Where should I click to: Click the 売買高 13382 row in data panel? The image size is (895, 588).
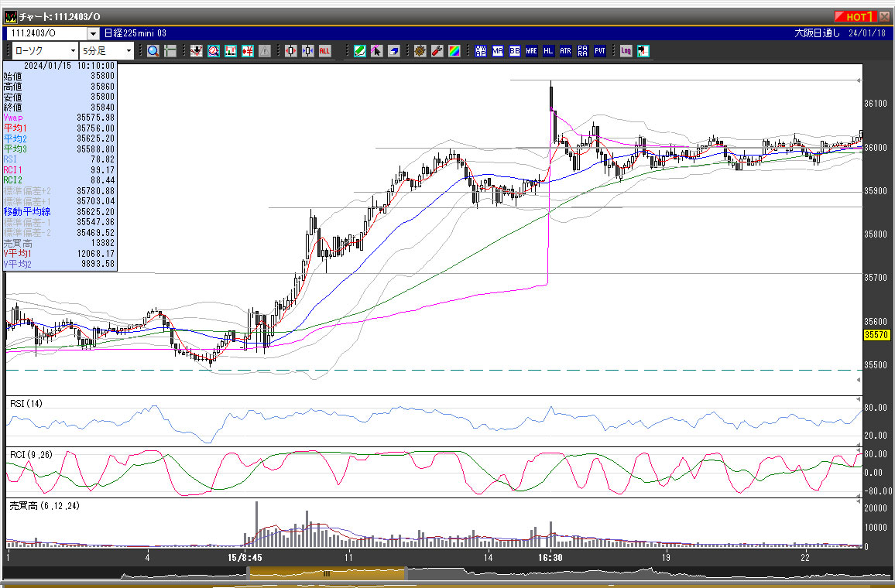point(60,243)
